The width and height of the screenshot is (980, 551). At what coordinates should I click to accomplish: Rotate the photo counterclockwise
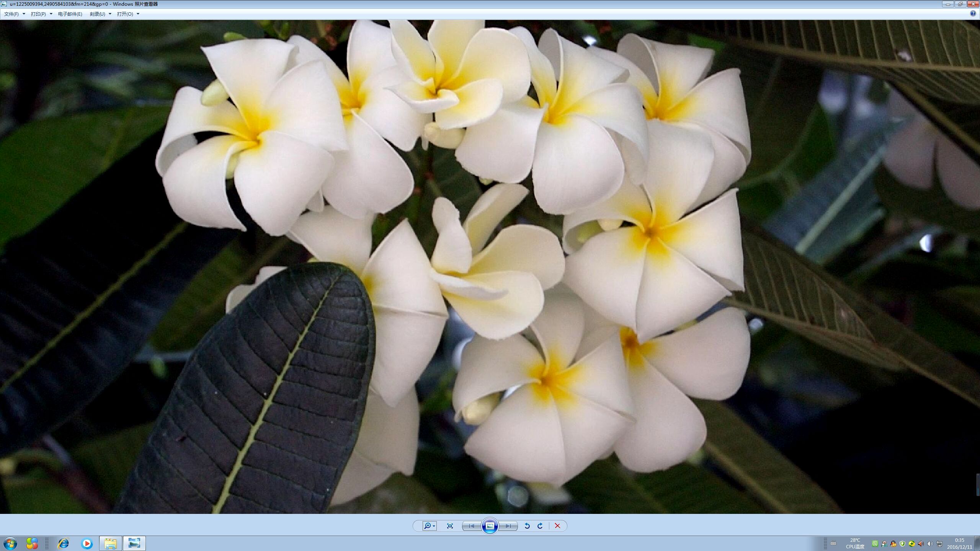527,526
